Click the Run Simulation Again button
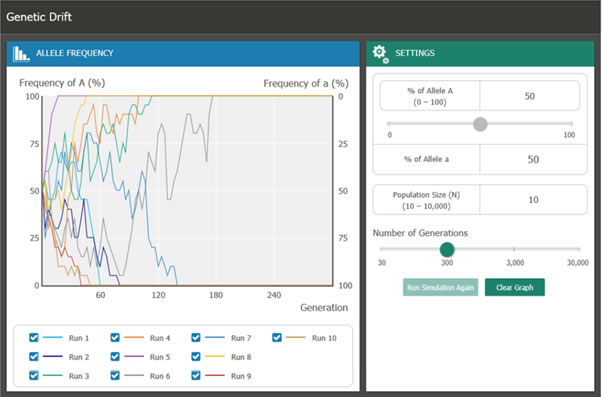This screenshot has width=602, height=397. coord(440,287)
